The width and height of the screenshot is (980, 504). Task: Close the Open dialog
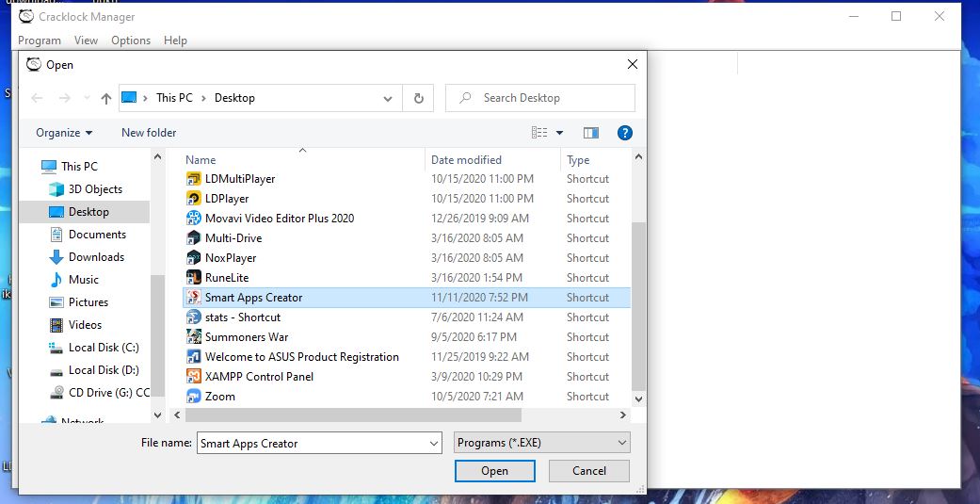(632, 64)
